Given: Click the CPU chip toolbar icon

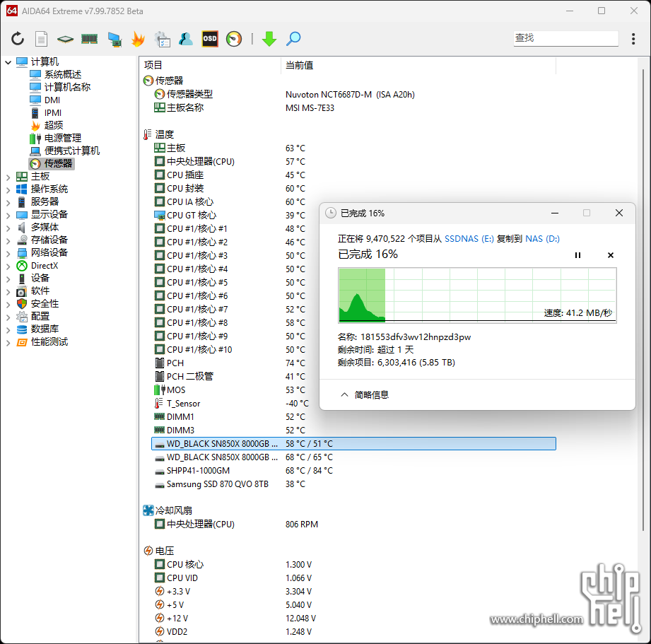Looking at the screenshot, I should (x=65, y=40).
